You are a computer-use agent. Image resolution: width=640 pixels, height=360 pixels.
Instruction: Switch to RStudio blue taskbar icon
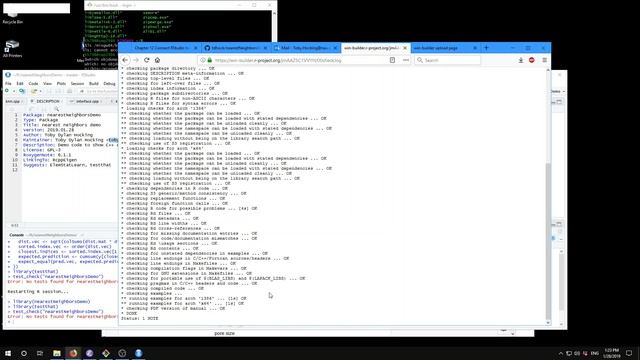point(138,353)
